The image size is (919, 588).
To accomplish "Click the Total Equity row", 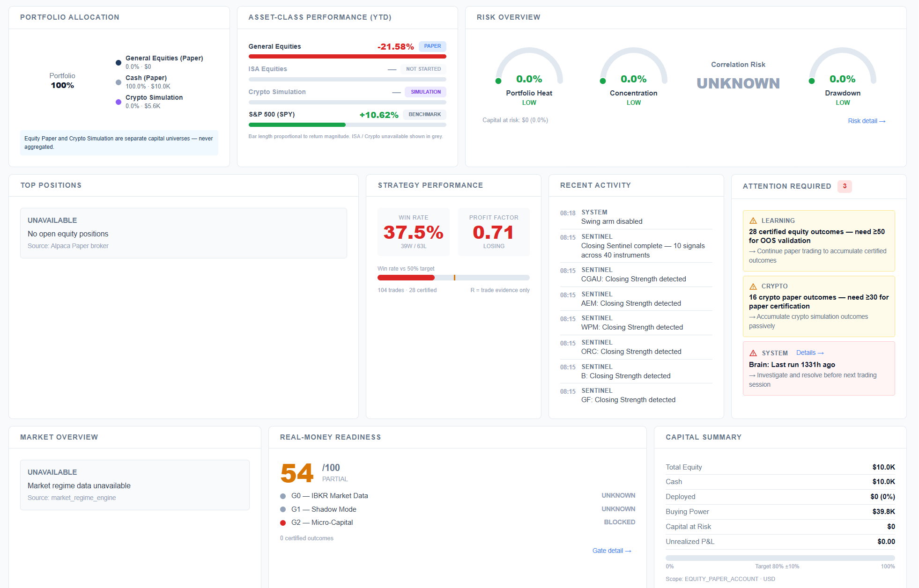I will click(x=780, y=467).
